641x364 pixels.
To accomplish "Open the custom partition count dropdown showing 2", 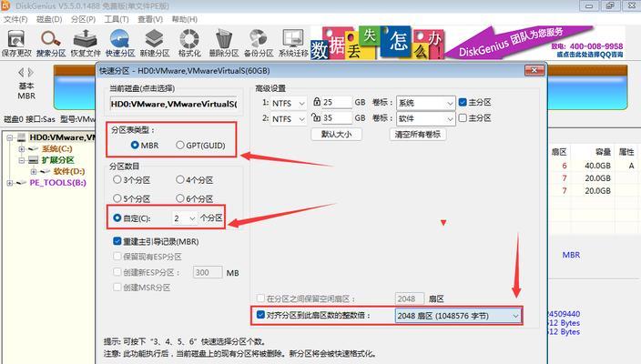I will (x=184, y=218).
